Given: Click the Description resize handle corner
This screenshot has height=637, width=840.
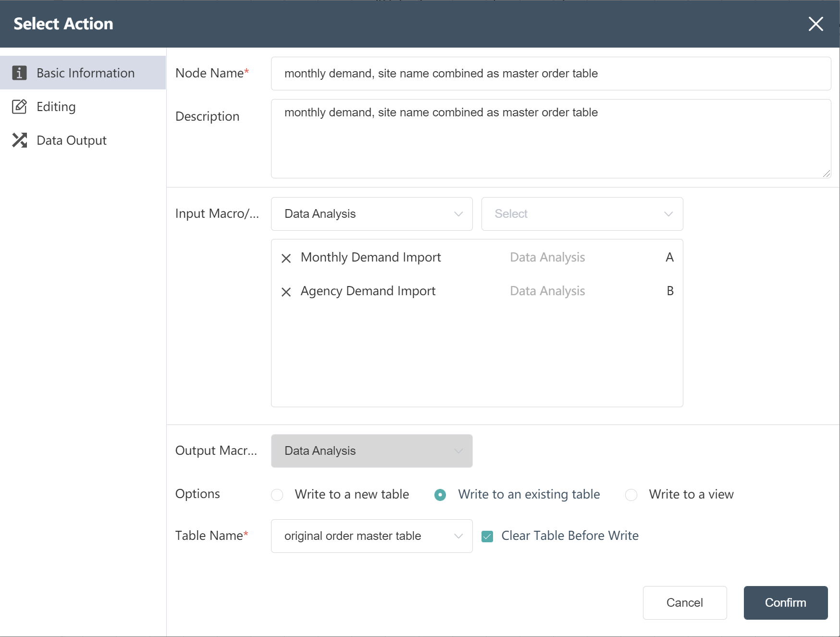Looking at the screenshot, I should [827, 174].
